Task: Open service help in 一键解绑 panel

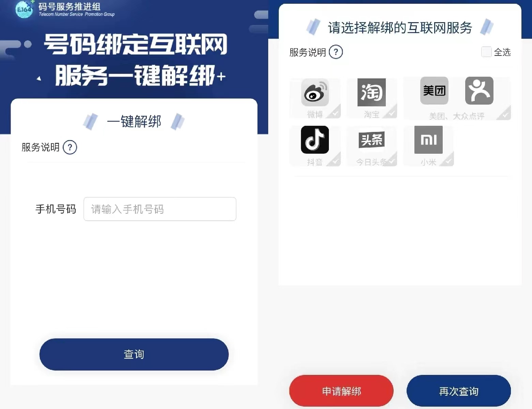Action: point(70,148)
